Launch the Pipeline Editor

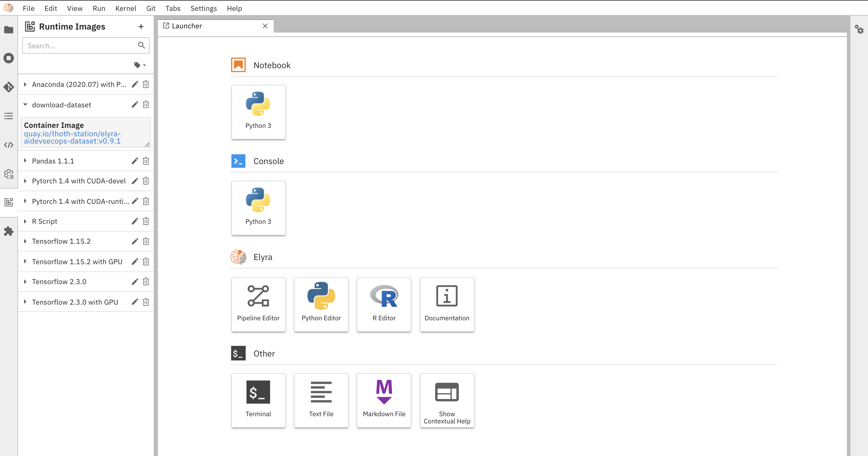point(258,304)
